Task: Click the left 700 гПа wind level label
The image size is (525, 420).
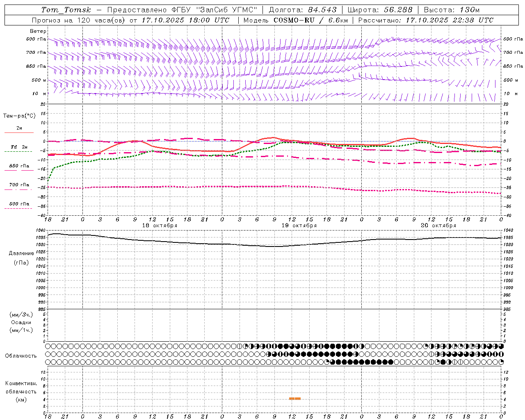Action: pyautogui.click(x=36, y=52)
